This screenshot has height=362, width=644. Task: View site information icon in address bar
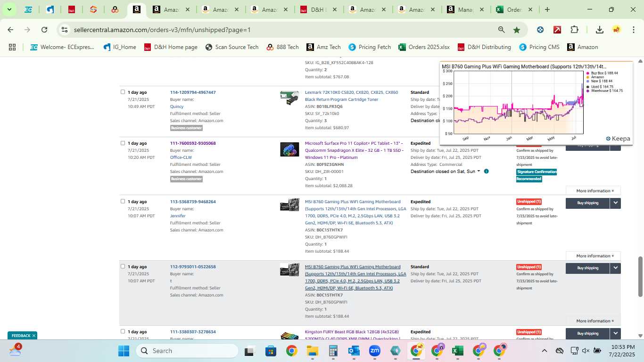tap(65, 30)
